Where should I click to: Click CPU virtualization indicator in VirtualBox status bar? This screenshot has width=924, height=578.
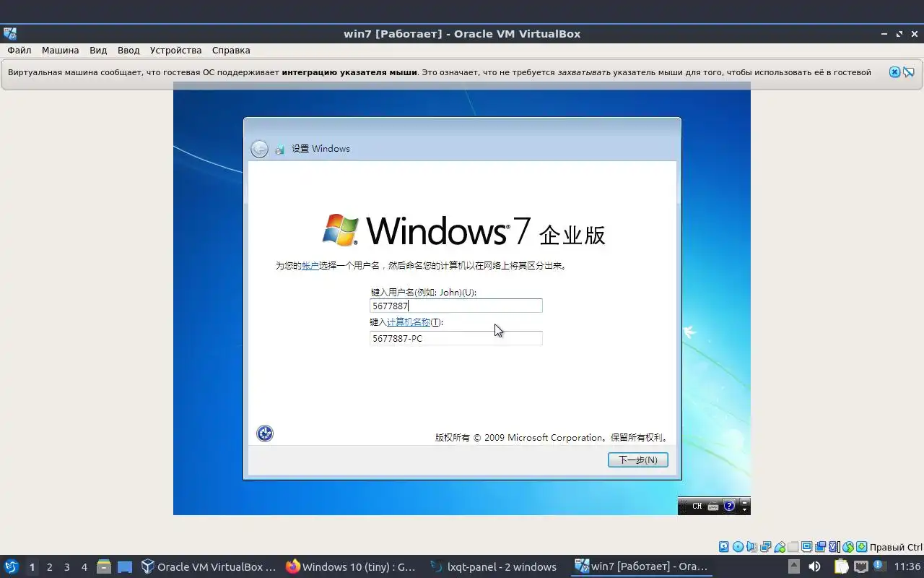click(834, 547)
